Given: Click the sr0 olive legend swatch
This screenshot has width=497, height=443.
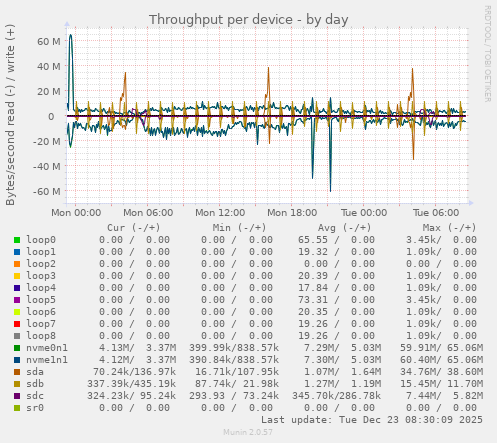Looking at the screenshot, I should pyautogui.click(x=17, y=408).
